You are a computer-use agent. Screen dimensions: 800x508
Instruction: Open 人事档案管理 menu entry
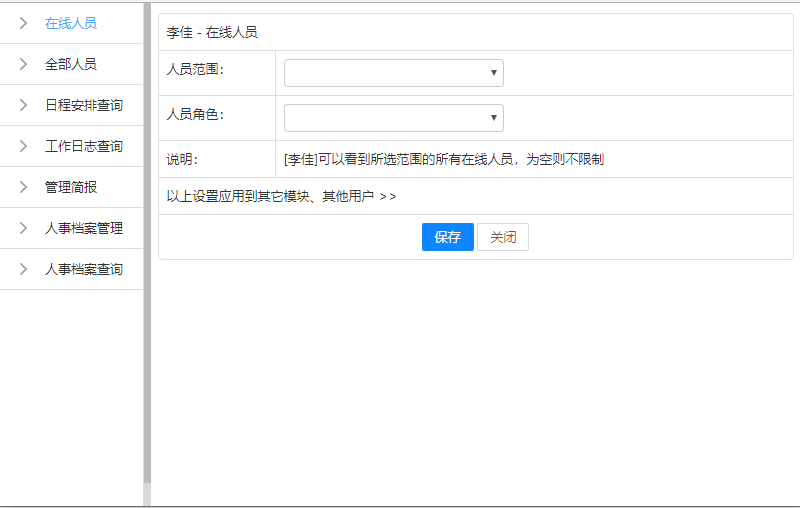pos(84,228)
